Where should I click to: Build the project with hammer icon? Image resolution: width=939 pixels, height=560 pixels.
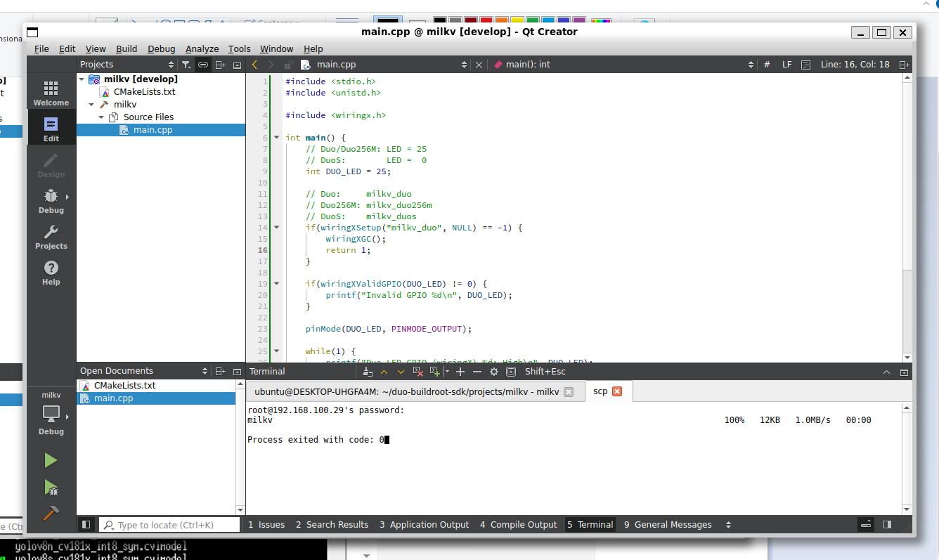(x=51, y=513)
